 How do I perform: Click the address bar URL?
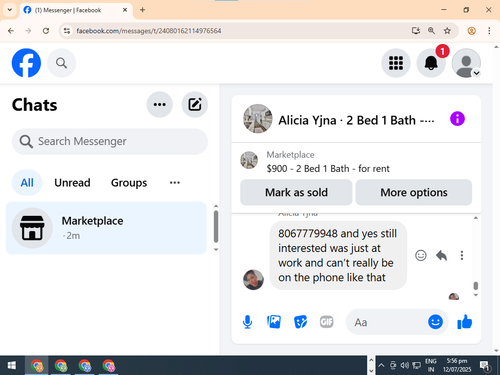point(149,31)
